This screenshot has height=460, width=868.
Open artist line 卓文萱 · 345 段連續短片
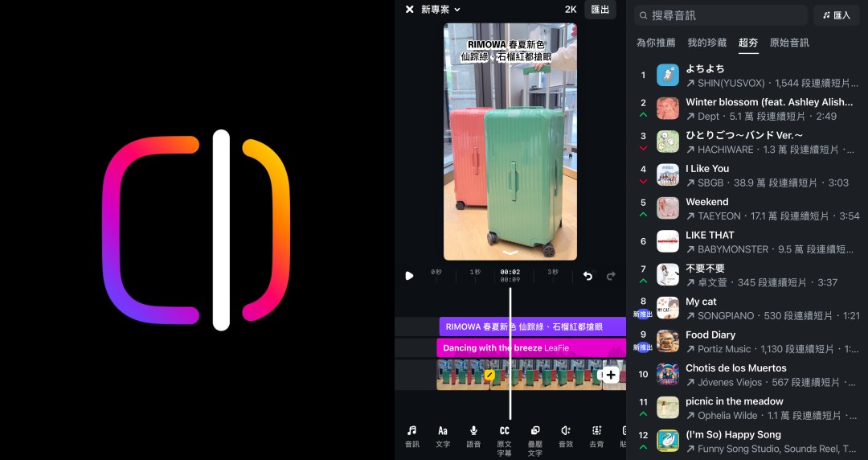[762, 282]
